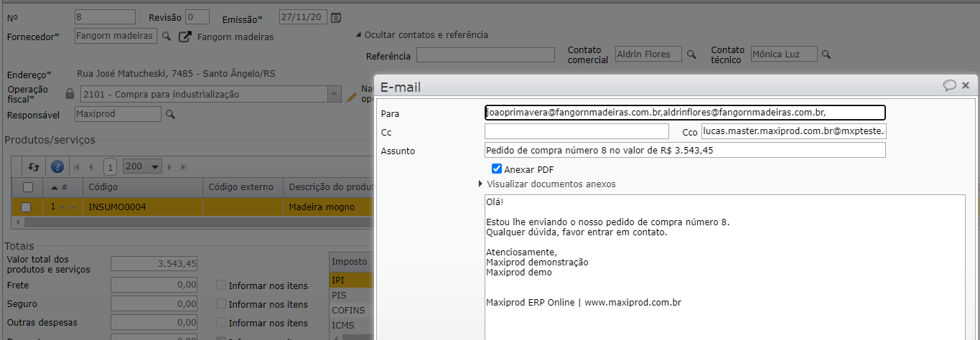Enable Informar nos itens for Seguro
This screenshot has height=340, width=980.
pyautogui.click(x=221, y=304)
